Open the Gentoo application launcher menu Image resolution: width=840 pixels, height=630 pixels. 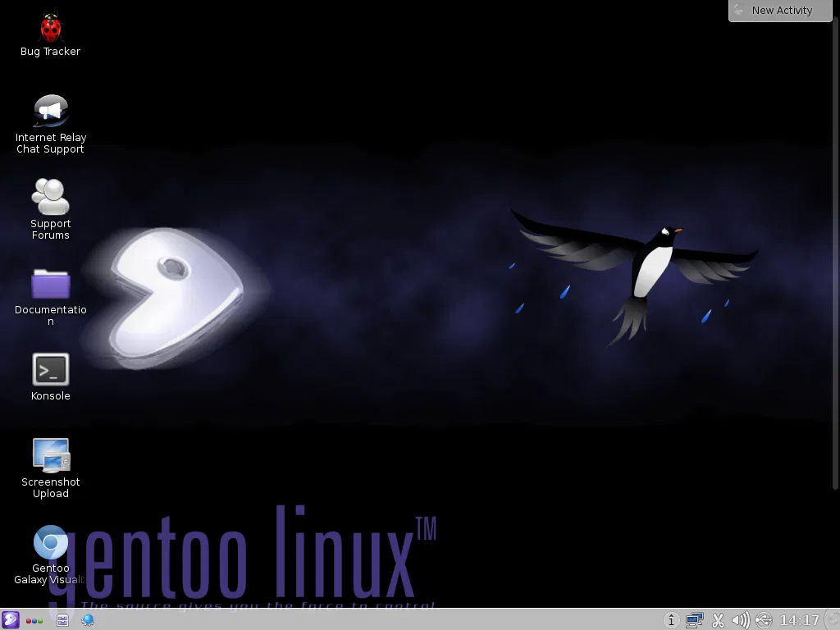10,620
